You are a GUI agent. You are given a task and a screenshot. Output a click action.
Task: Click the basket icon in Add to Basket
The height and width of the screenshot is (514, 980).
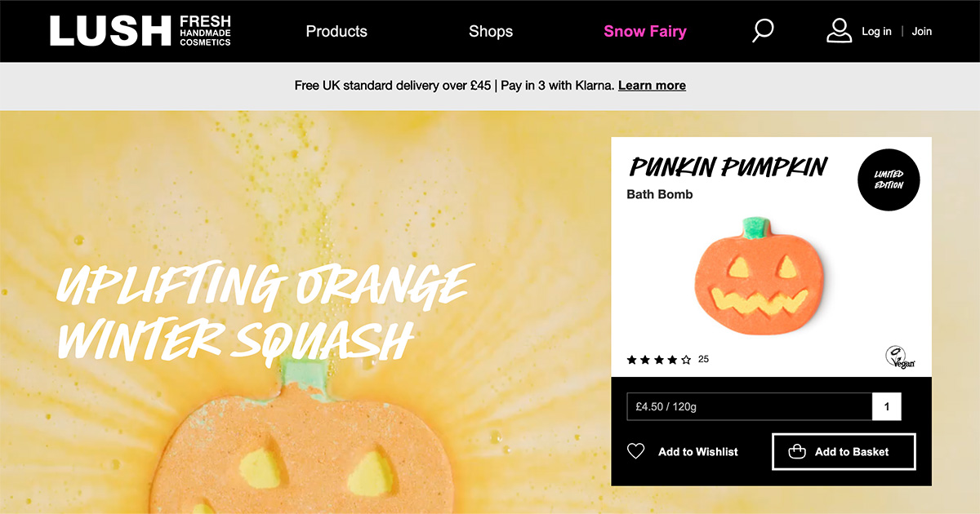tap(797, 451)
